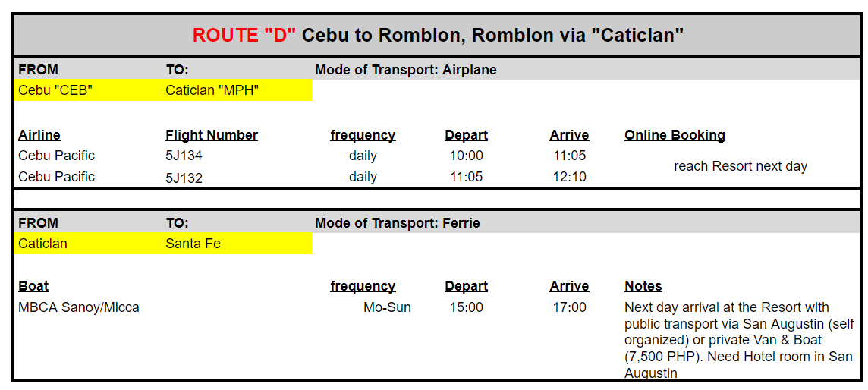The width and height of the screenshot is (868, 390).
Task: Click the 10:00 departure time
Action: point(466,156)
